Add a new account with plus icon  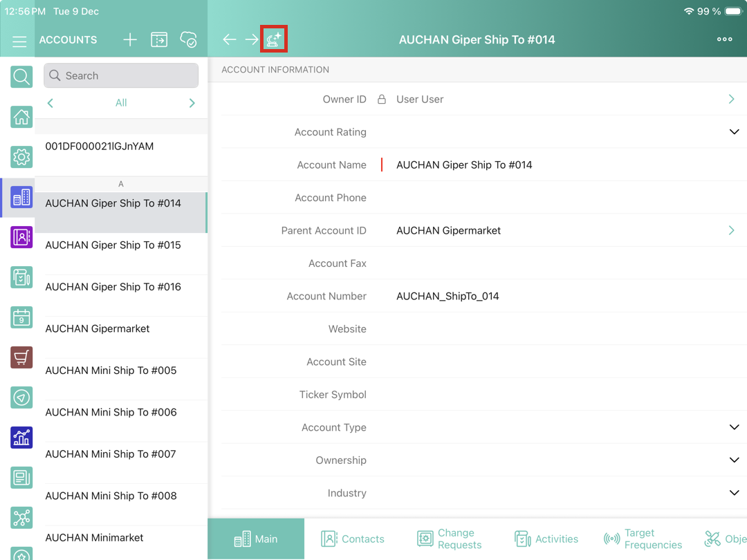[x=130, y=40]
